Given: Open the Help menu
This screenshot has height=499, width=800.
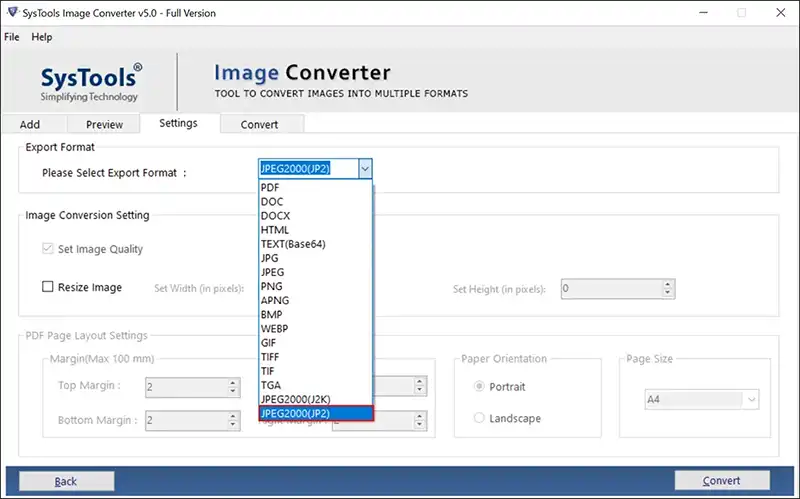Looking at the screenshot, I should point(41,37).
